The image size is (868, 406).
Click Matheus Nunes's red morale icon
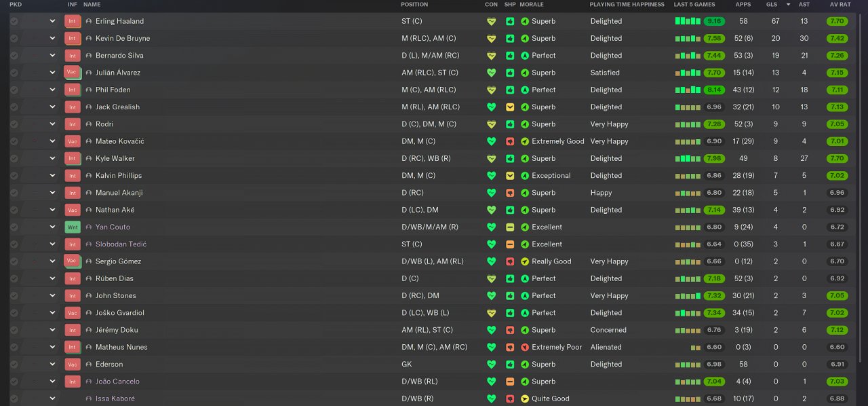(x=525, y=347)
